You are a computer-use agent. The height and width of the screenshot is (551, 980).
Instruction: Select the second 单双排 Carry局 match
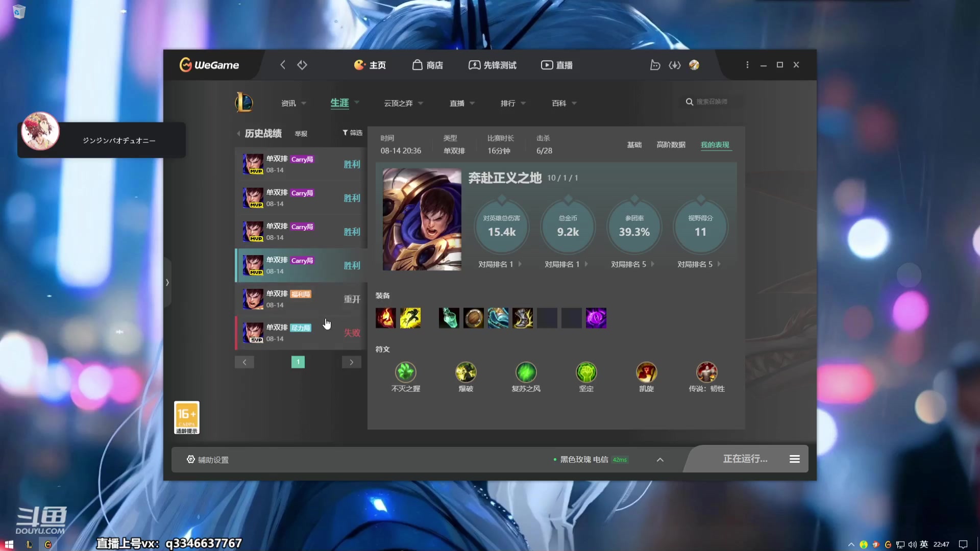point(301,198)
